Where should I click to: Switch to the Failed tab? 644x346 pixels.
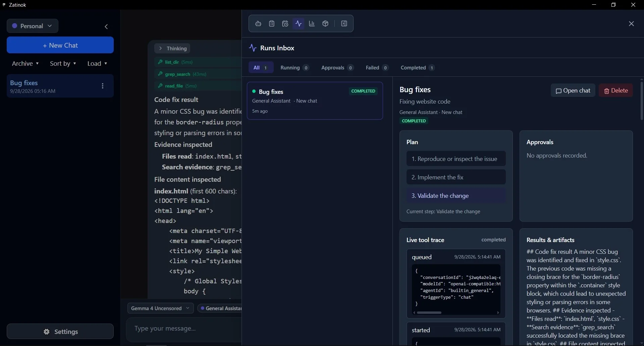point(377,67)
